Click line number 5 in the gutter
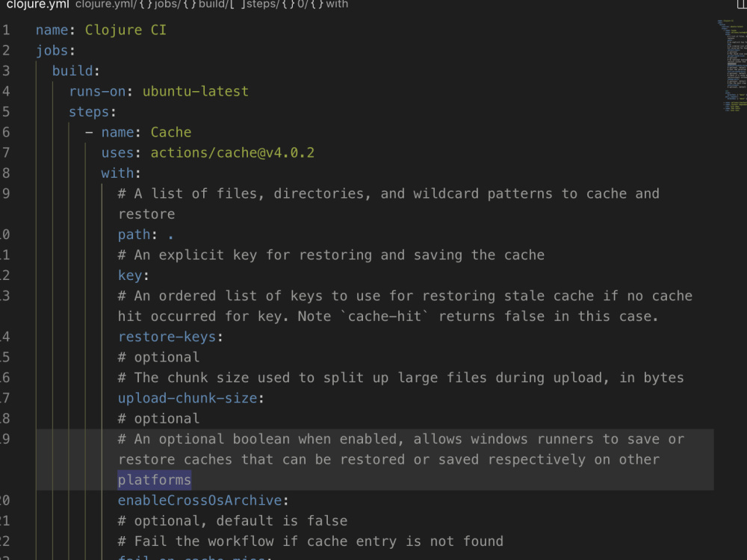747x560 pixels. [x=6, y=112]
